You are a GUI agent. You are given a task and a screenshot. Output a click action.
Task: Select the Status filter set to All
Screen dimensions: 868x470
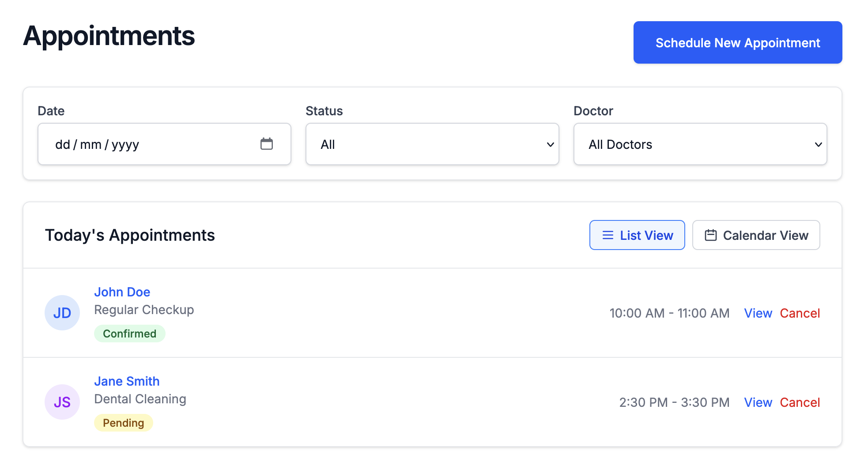click(x=432, y=144)
